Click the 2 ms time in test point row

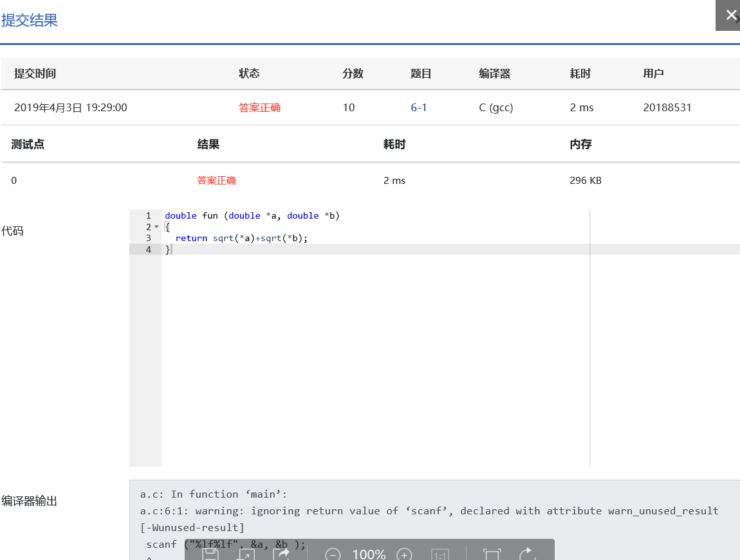[394, 181]
